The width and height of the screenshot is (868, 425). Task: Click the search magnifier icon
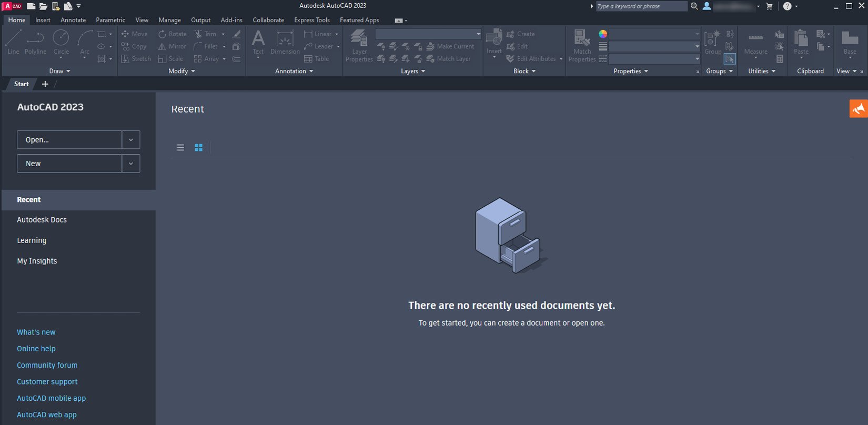click(x=694, y=6)
